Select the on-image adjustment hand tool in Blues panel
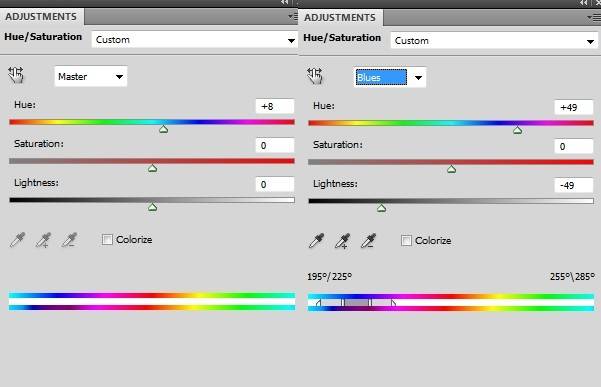Image resolution: width=601 pixels, height=387 pixels. coord(315,76)
